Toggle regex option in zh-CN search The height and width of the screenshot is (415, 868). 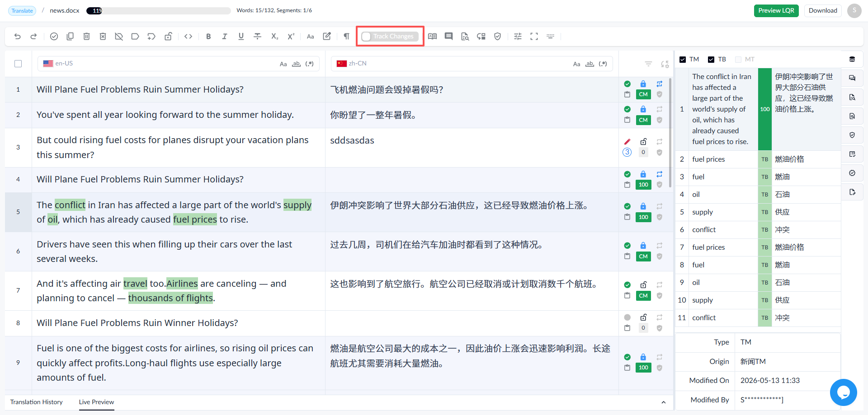603,64
